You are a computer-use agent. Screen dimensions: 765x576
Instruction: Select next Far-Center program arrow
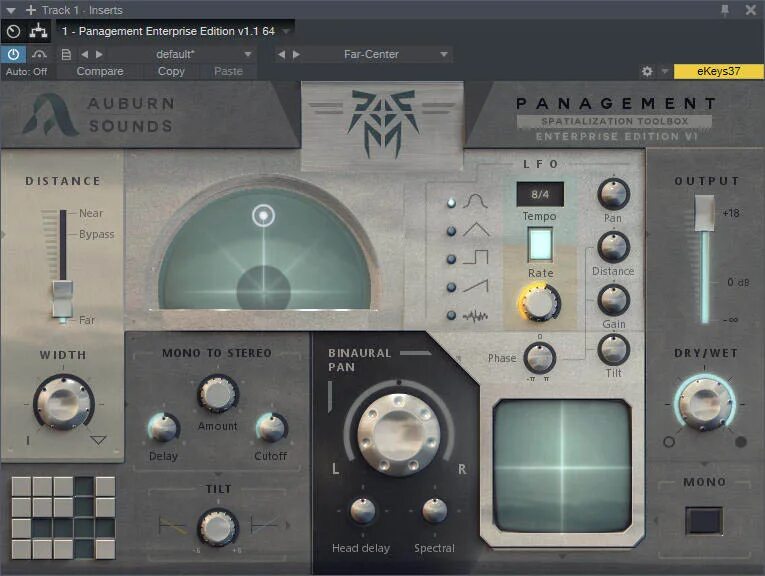pos(296,54)
